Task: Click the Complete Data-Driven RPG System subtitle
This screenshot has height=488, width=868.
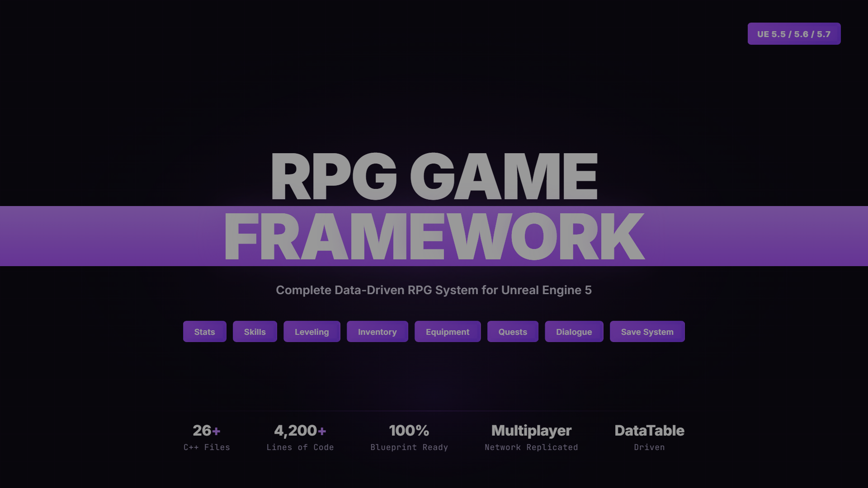Action: (x=434, y=290)
